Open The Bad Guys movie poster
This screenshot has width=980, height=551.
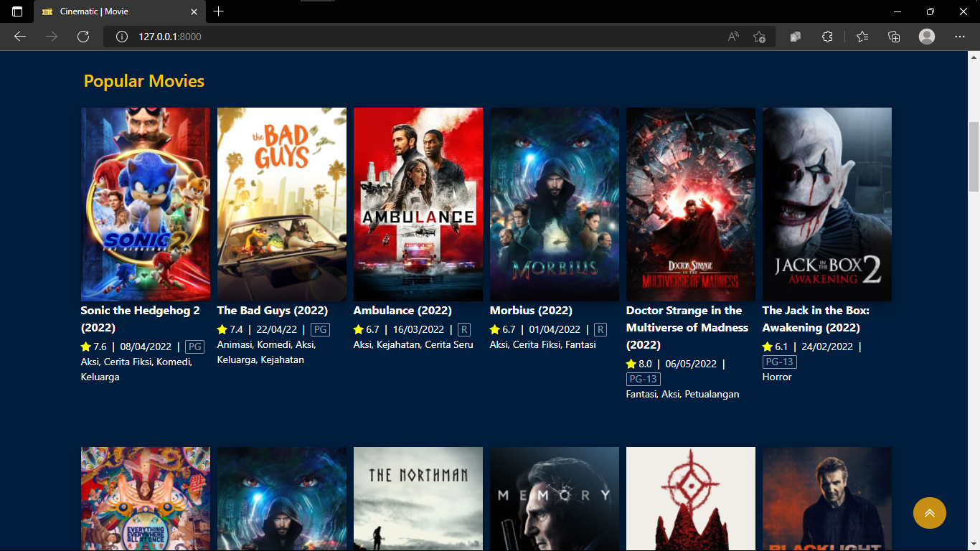pos(282,204)
